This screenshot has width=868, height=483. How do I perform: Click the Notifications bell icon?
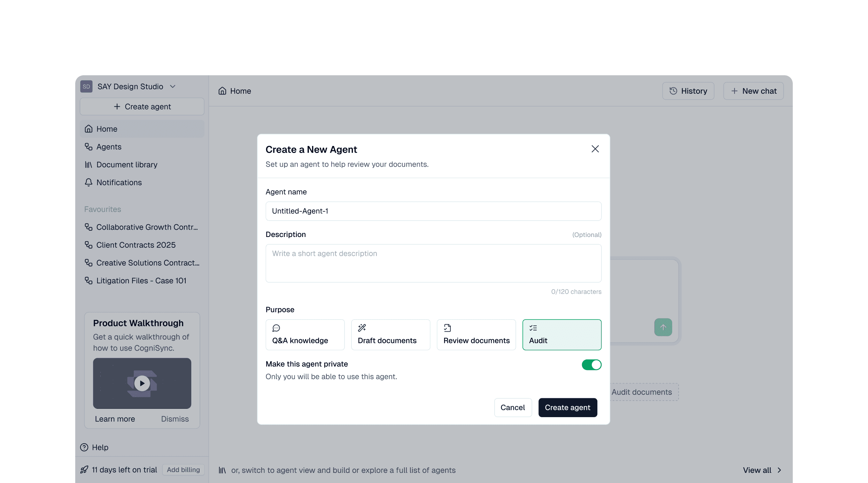(x=88, y=182)
